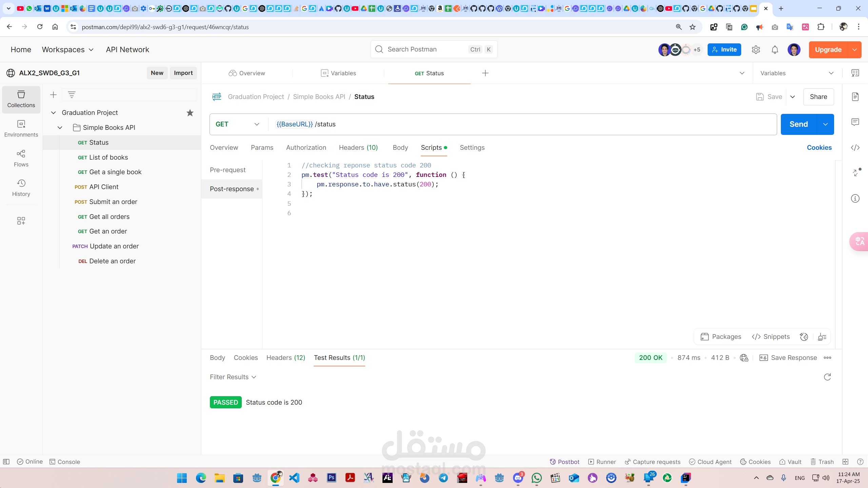Refresh test results with the reload icon

click(x=827, y=377)
